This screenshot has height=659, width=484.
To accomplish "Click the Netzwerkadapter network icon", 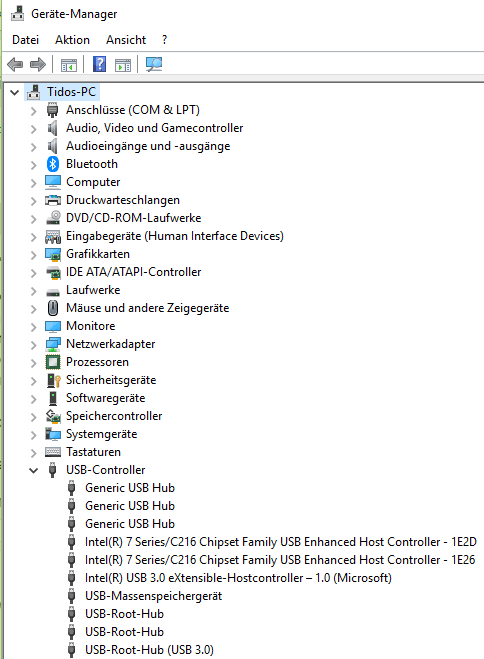I will 53,344.
